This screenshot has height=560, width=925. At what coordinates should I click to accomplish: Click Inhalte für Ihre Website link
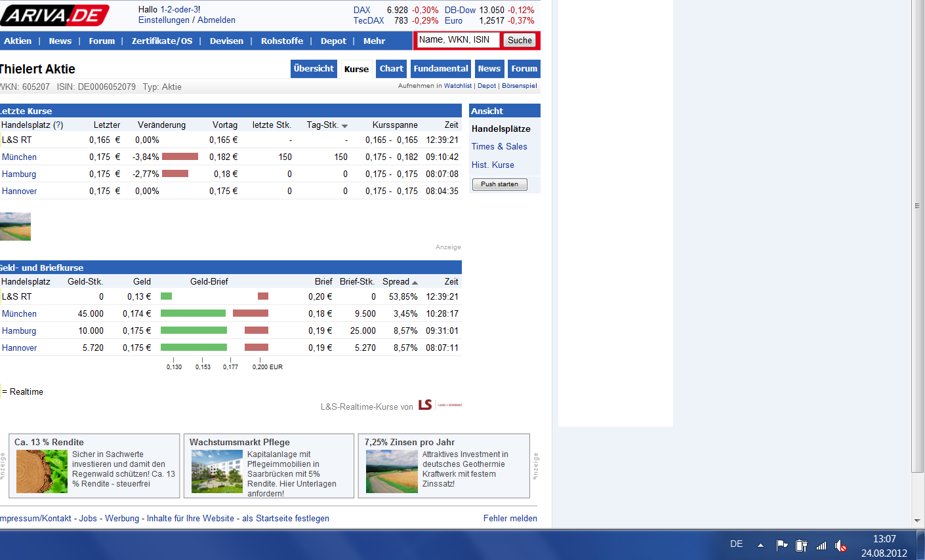[x=190, y=518]
